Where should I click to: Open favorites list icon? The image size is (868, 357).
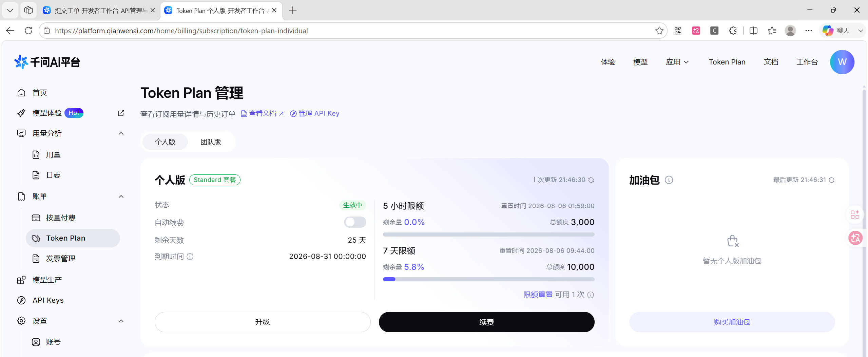coord(772,31)
